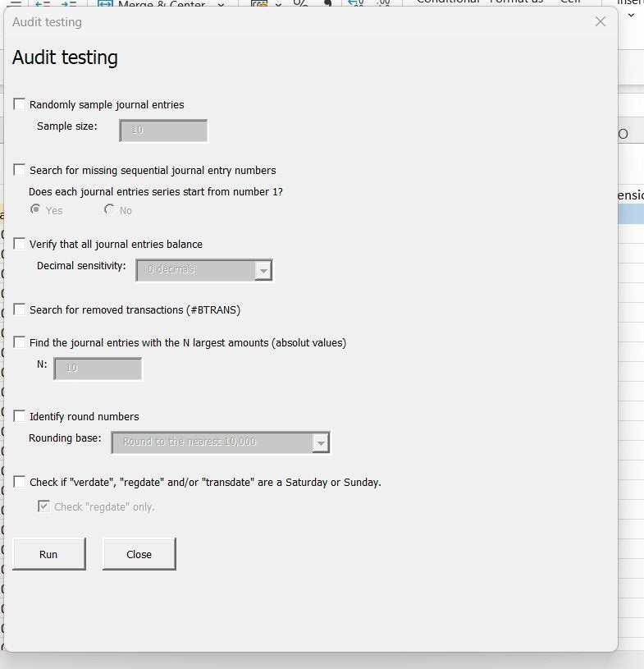Viewport: 644px width, 669px height.
Task: Expand the Rounding base dropdown arrow
Action: [321, 443]
